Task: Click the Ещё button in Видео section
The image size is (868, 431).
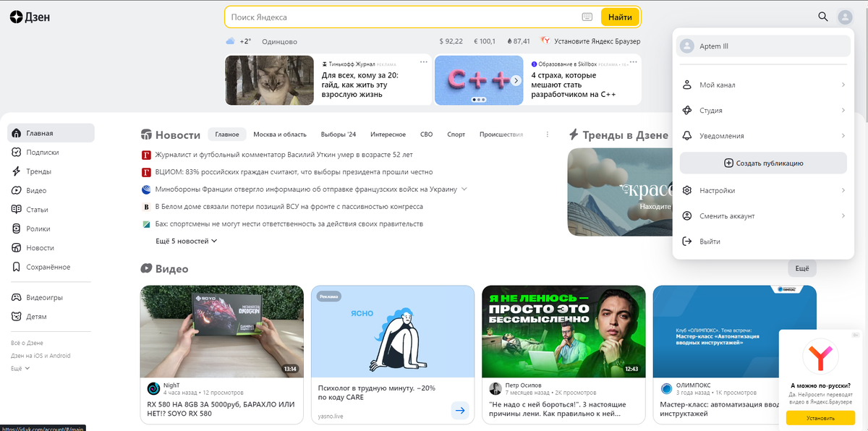Action: (x=802, y=268)
